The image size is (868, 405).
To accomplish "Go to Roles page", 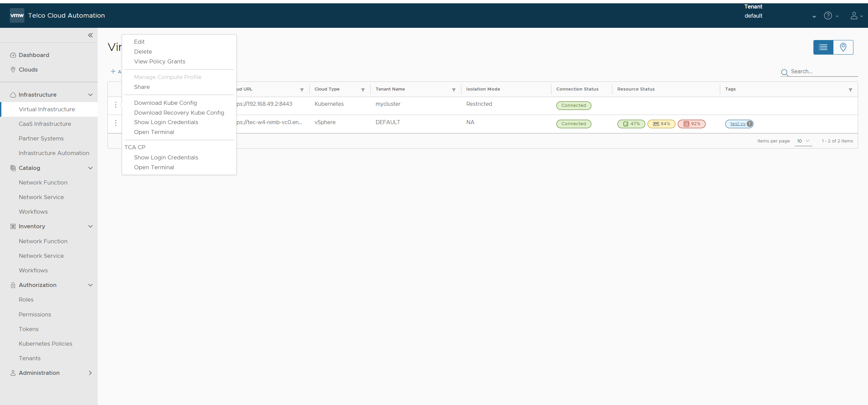I will [x=26, y=300].
